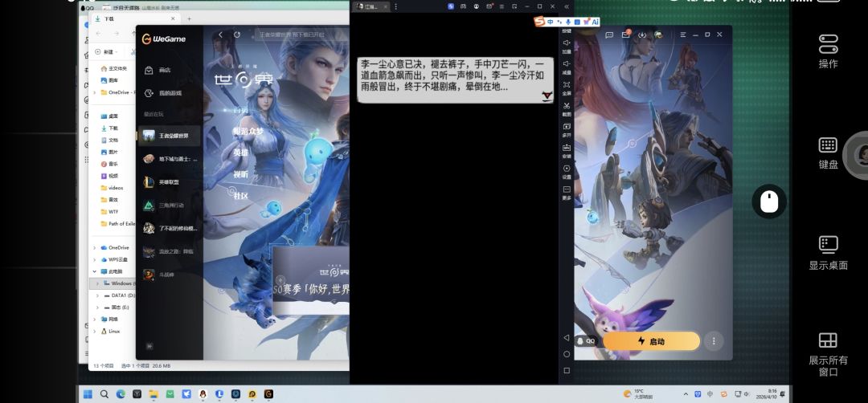Open the 商店 store page in WeGame
The image size is (868, 403).
click(158, 70)
